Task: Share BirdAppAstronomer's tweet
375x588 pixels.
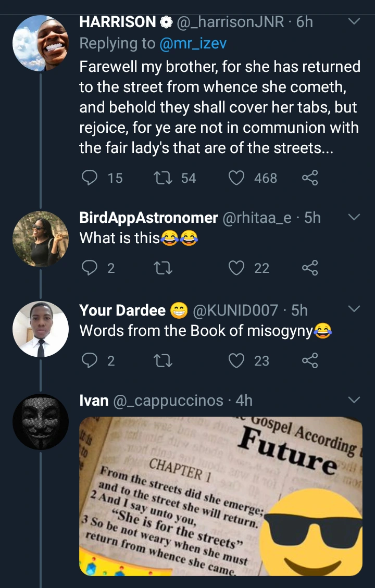Action: coord(309,268)
